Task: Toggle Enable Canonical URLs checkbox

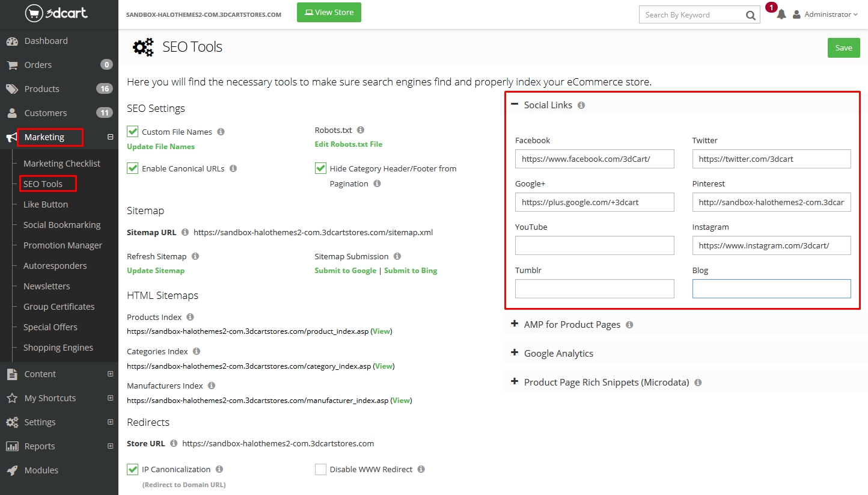Action: click(x=133, y=168)
